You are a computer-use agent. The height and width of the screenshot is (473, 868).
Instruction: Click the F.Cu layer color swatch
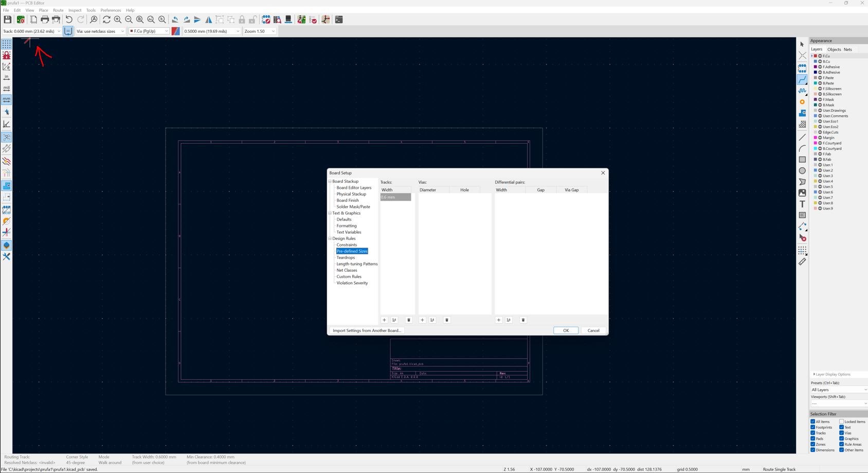(x=816, y=56)
